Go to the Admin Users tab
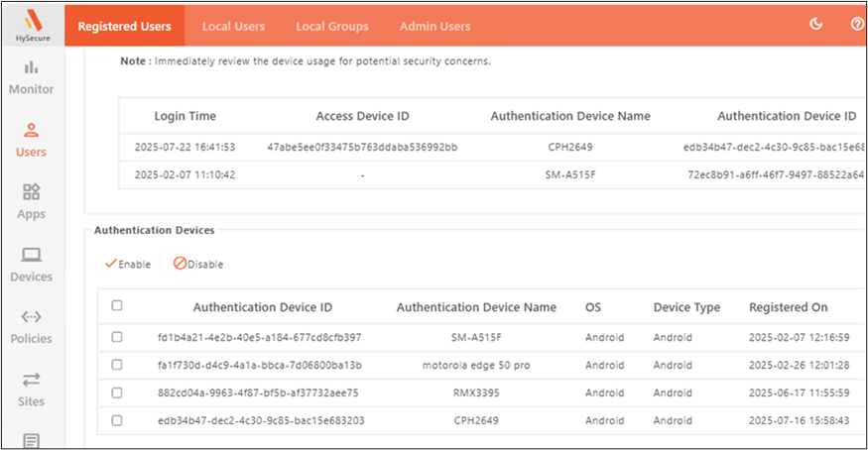Viewport: 868px width, 450px height. pos(434,26)
